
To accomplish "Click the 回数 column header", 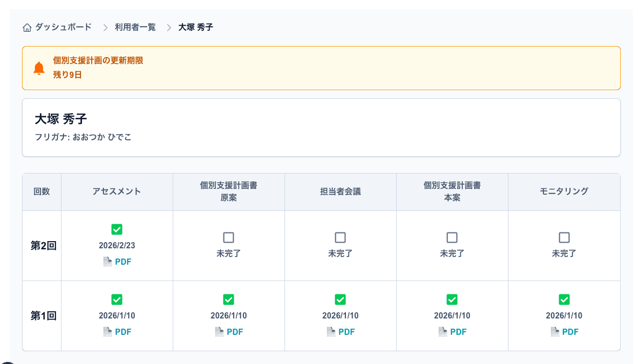I will pyautogui.click(x=42, y=191).
